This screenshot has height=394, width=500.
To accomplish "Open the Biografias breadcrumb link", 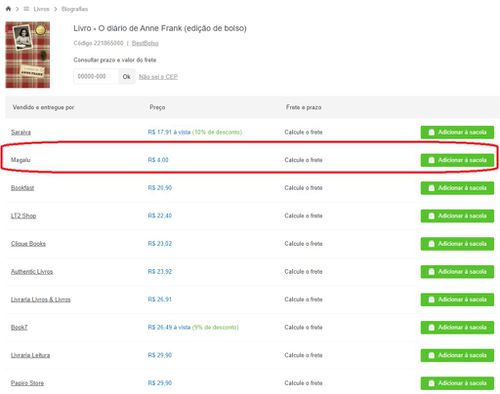I will pyautogui.click(x=75, y=9).
